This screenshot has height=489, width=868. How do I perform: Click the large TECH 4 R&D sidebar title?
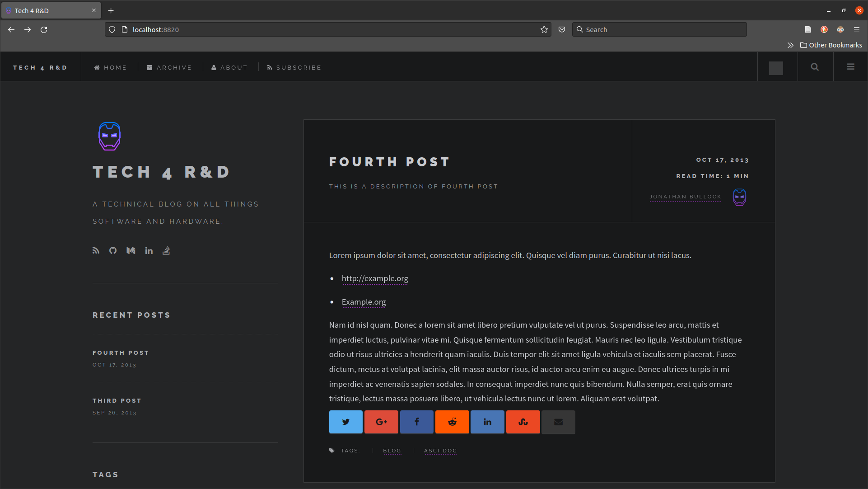[162, 172]
